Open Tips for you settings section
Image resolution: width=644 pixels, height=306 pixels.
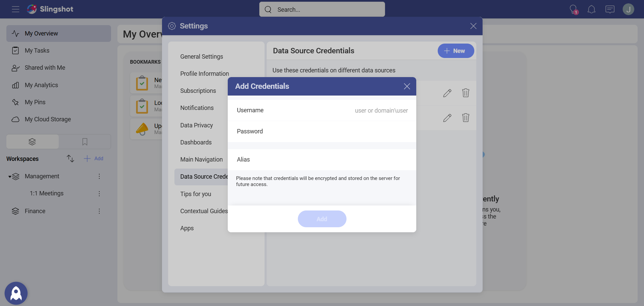point(196,194)
